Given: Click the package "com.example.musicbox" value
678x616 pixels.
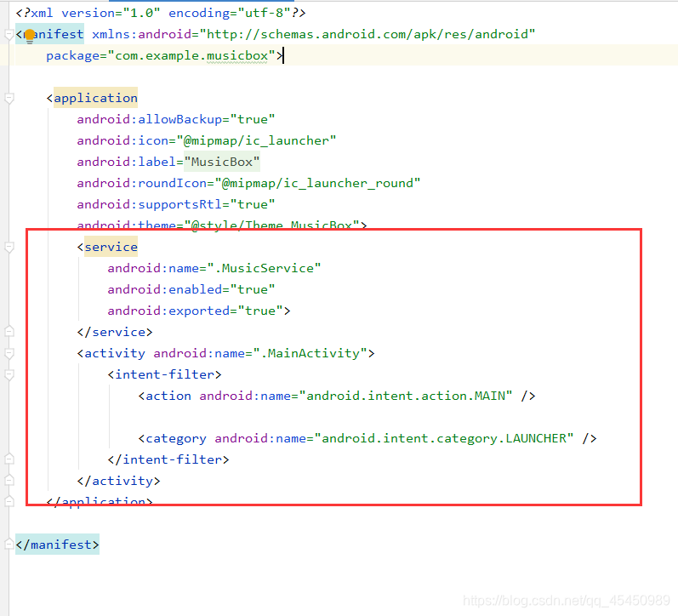Looking at the screenshot, I should coord(191,56).
